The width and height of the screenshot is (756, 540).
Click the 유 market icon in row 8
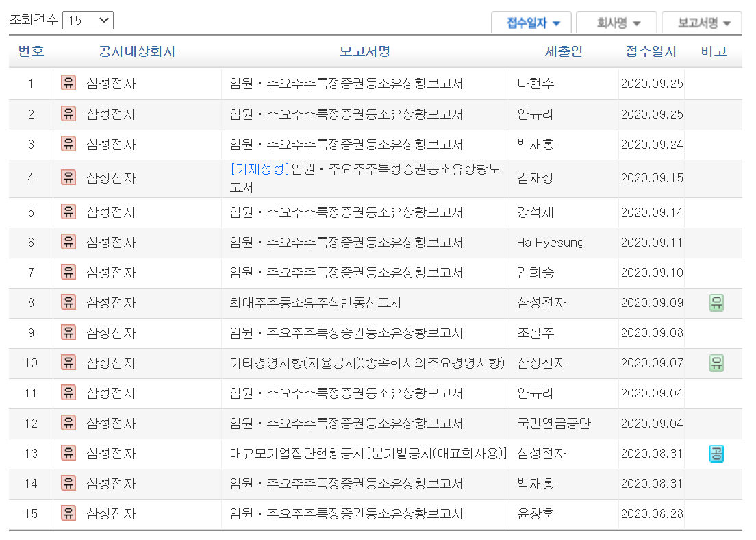pyautogui.click(x=68, y=302)
